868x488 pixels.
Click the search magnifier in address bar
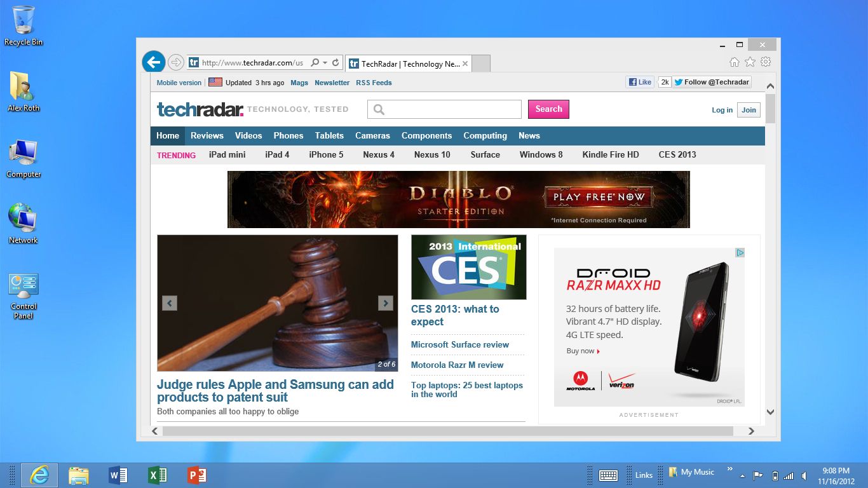click(315, 63)
